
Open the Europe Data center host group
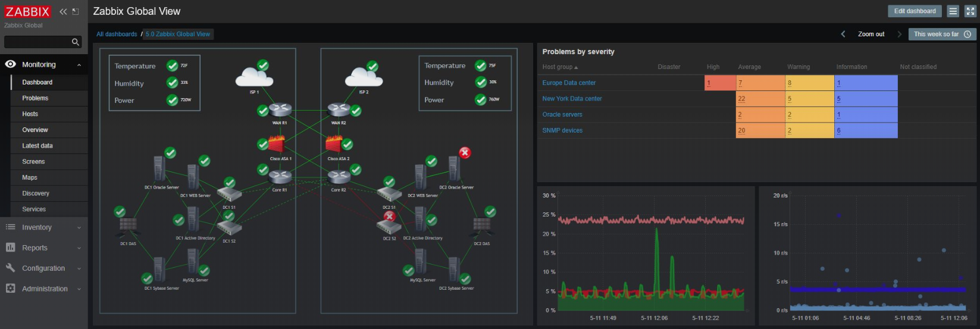point(569,83)
